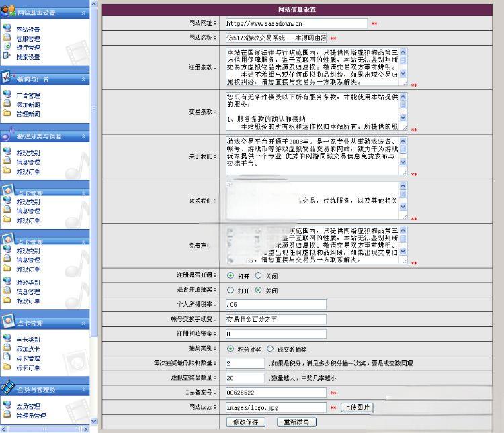
Task: Click the 银行管理 icon in sidebar
Action: coord(7,47)
